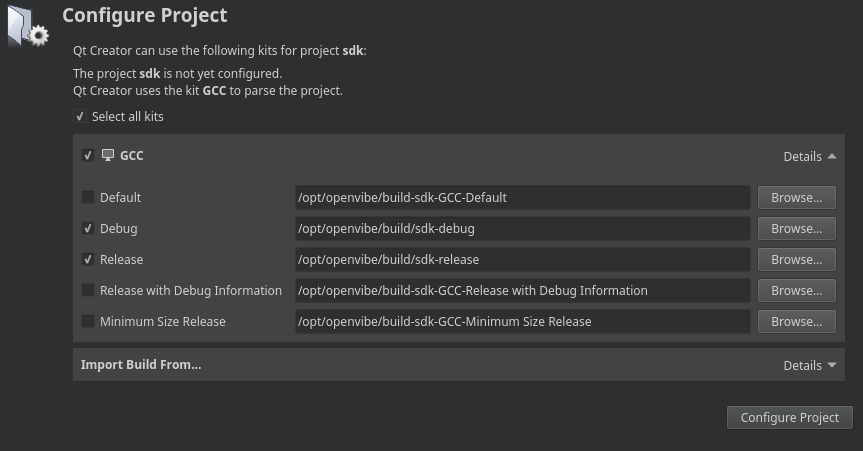Viewport: 863px width, 451px height.
Task: Enable the Default build configuration checkbox
Action: click(88, 198)
